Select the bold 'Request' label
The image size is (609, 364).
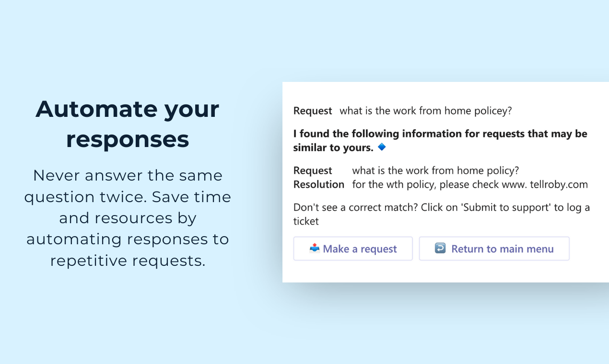(313, 171)
